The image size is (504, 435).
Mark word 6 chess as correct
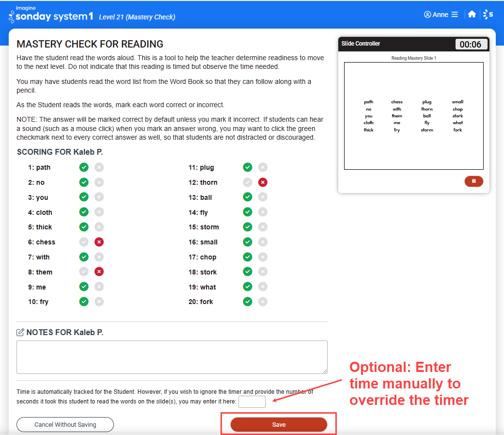[x=84, y=242]
